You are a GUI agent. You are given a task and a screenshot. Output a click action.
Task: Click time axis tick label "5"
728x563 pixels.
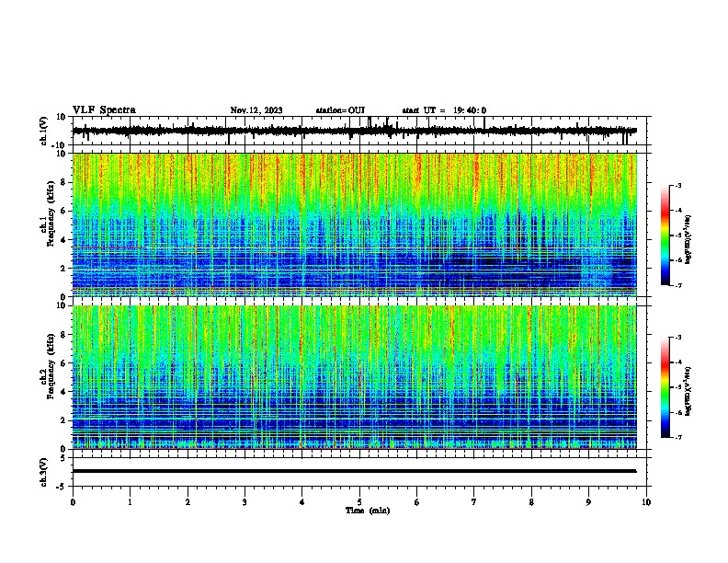tap(359, 502)
